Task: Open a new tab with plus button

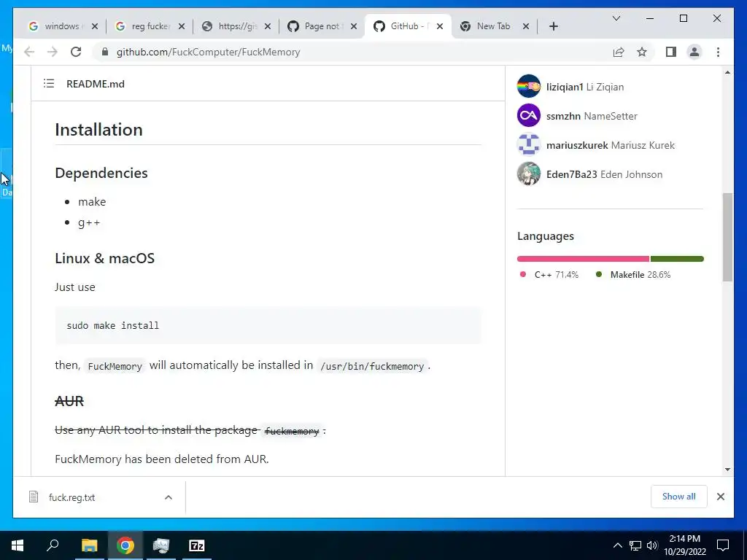Action: click(x=553, y=26)
